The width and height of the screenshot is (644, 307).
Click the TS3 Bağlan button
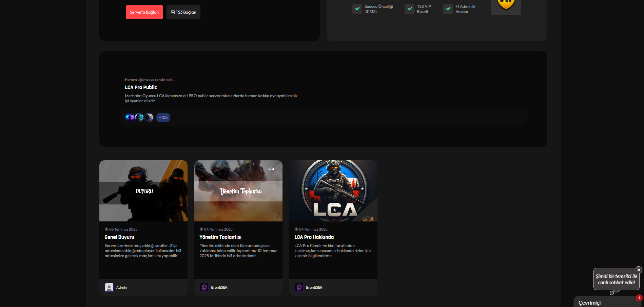point(183,12)
